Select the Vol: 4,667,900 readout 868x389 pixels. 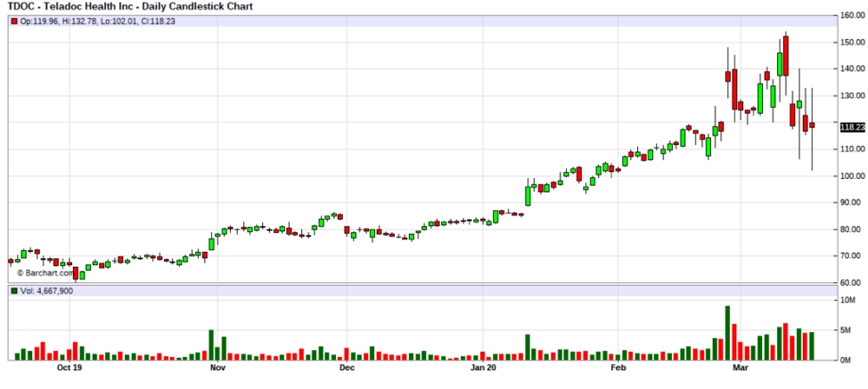[x=46, y=291]
